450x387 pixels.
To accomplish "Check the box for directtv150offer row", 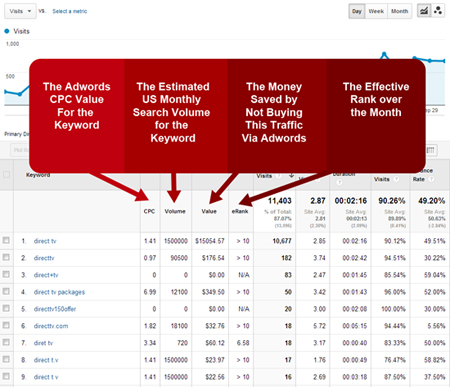I will coord(6,308).
